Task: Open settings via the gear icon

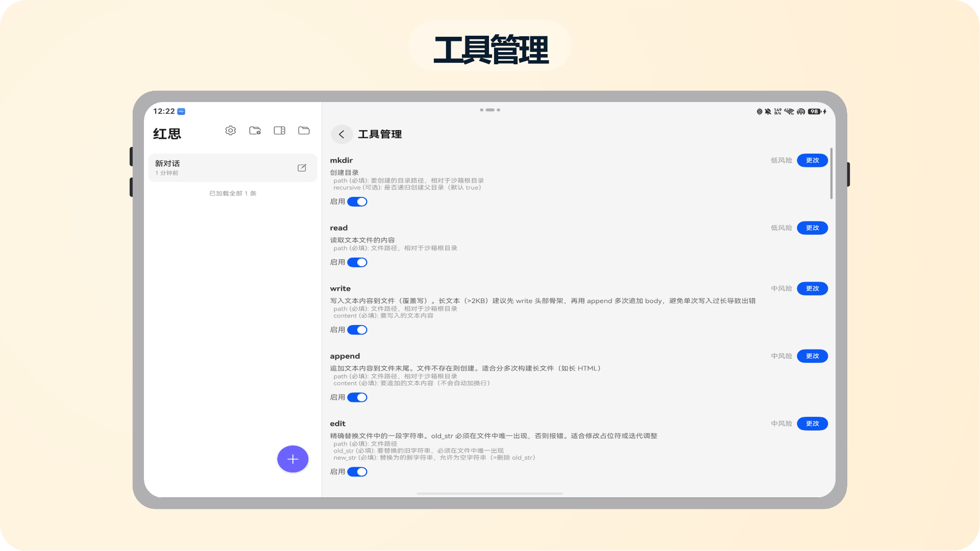Action: pos(231,131)
